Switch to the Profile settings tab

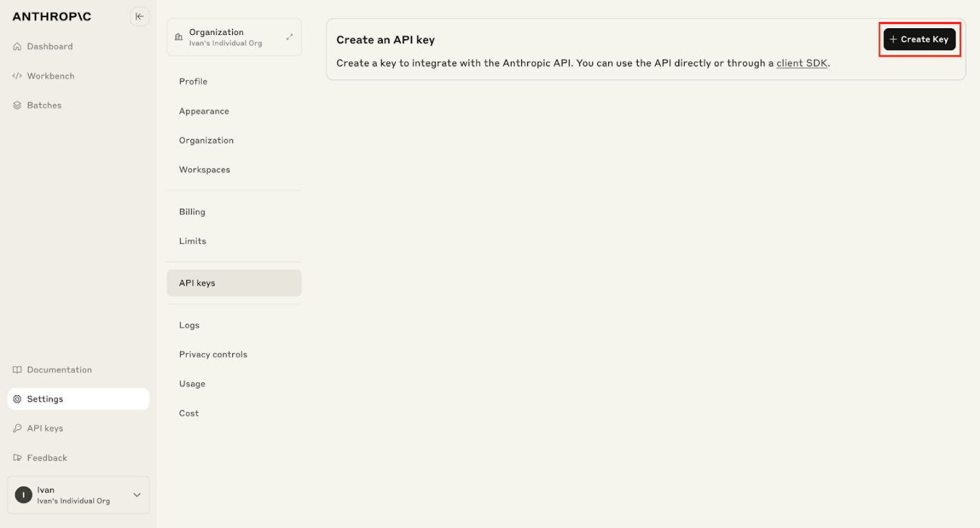192,81
